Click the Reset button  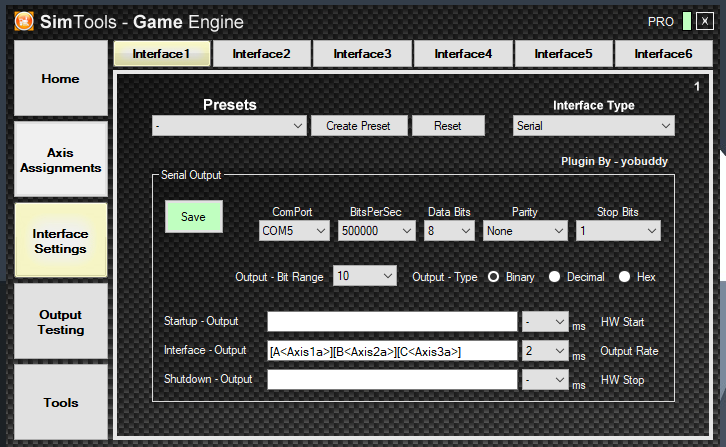point(448,126)
